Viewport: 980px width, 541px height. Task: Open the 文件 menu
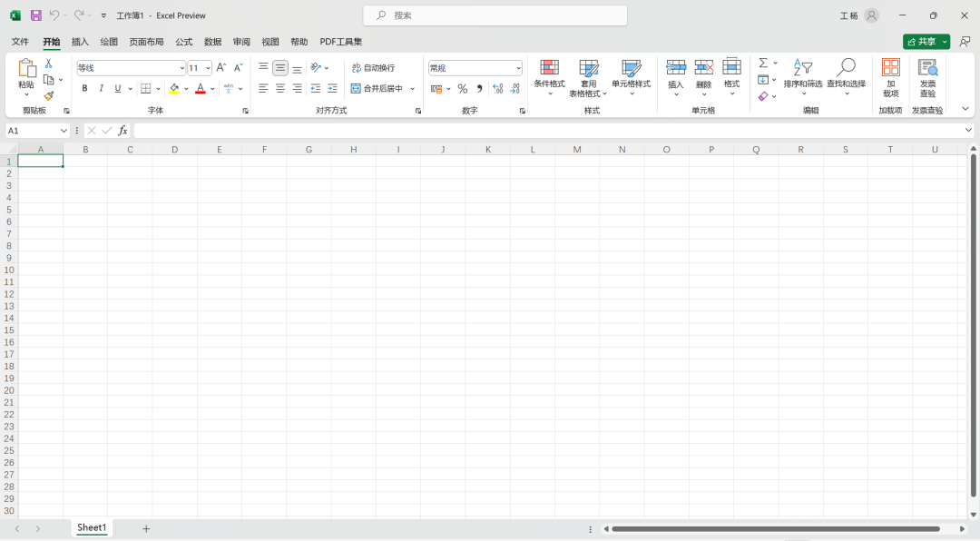[20, 41]
